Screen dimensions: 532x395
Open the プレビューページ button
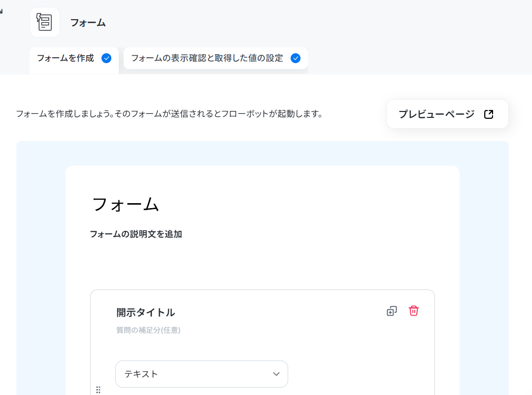(447, 114)
